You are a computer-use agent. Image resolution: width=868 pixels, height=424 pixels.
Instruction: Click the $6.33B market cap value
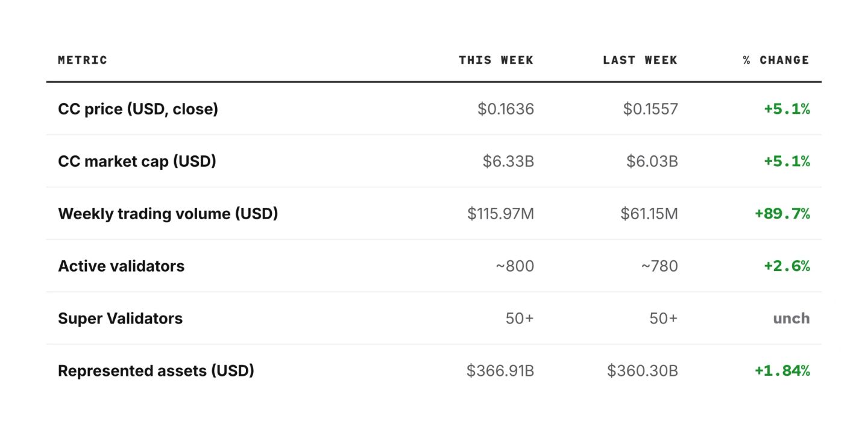coord(508,161)
